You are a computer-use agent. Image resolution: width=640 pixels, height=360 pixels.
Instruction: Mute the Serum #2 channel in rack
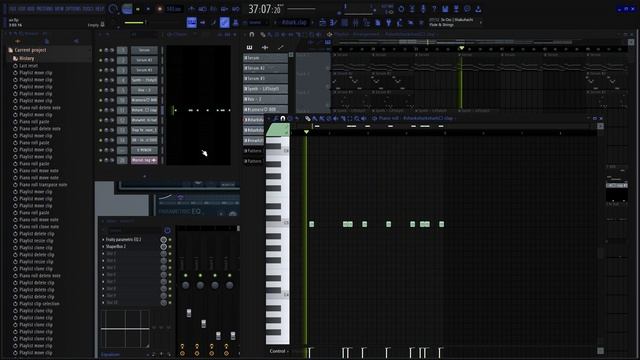tap(101, 60)
